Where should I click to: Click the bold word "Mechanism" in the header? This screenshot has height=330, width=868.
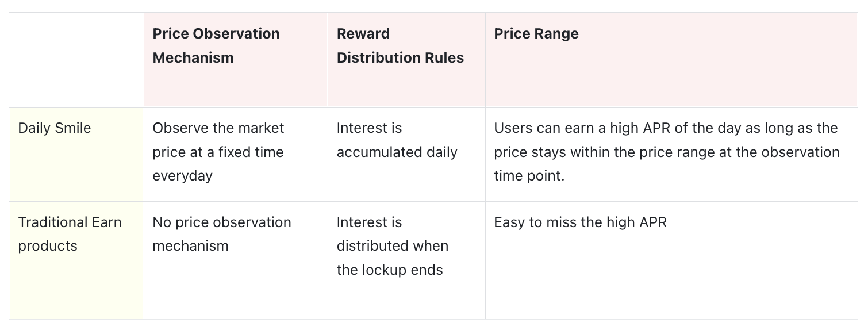[x=193, y=58]
